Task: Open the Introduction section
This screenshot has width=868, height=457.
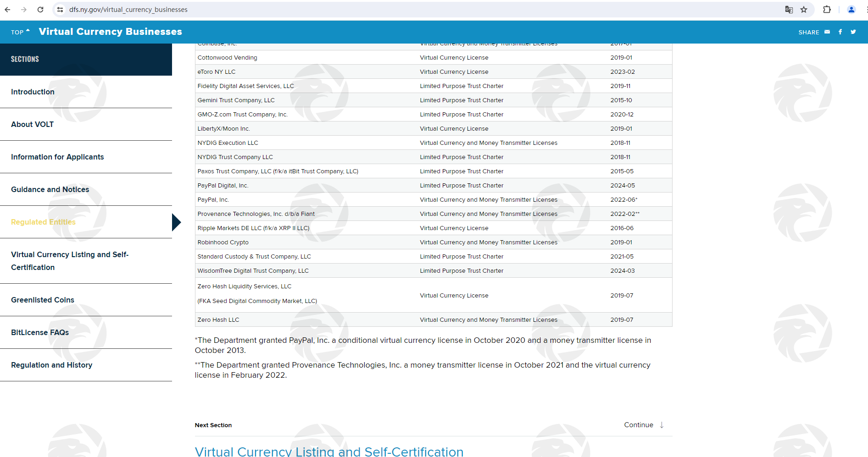Action: click(33, 92)
